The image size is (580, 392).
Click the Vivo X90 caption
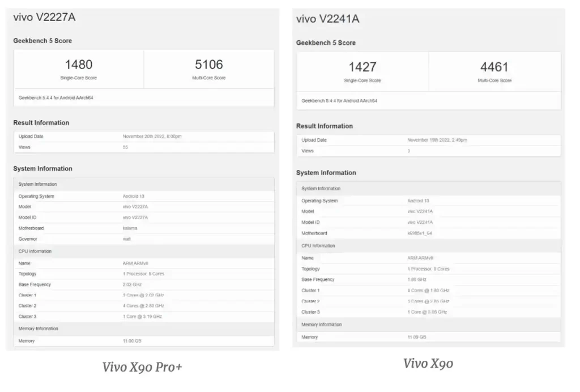click(428, 363)
